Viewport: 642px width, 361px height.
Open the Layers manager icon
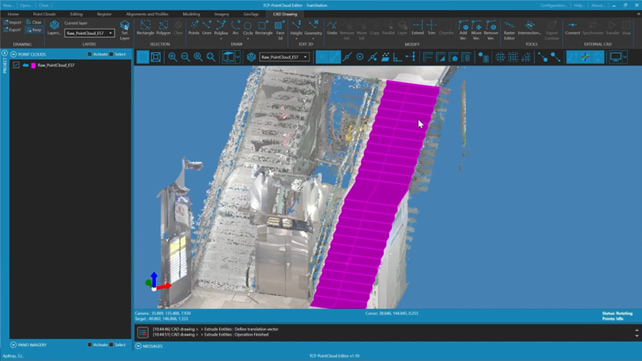coord(54,28)
